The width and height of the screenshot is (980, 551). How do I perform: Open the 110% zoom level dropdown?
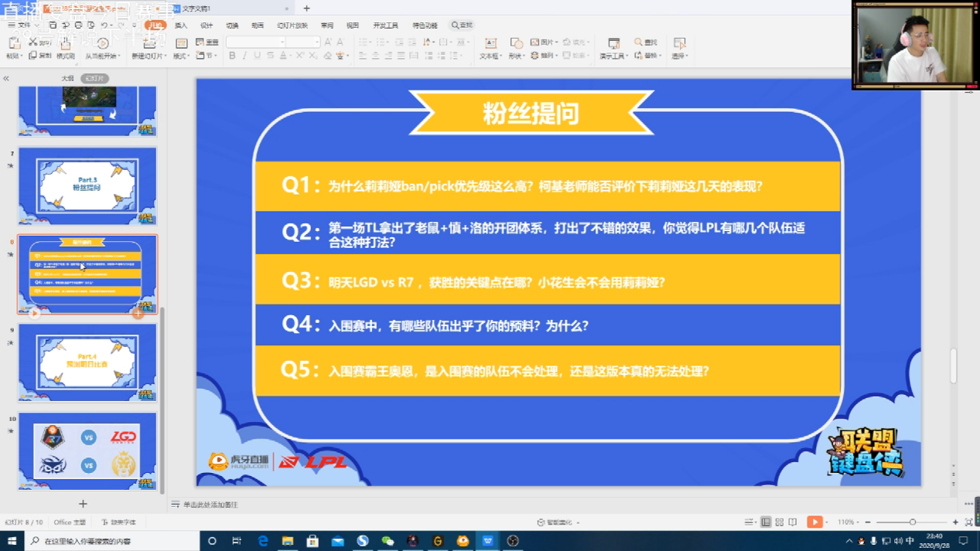(848, 522)
